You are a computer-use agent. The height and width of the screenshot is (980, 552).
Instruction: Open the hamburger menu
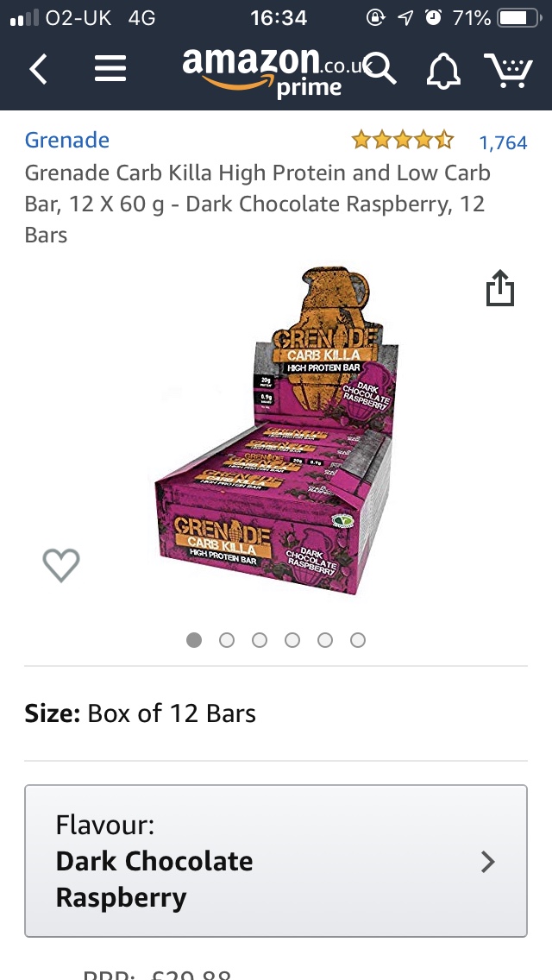pyautogui.click(x=110, y=69)
